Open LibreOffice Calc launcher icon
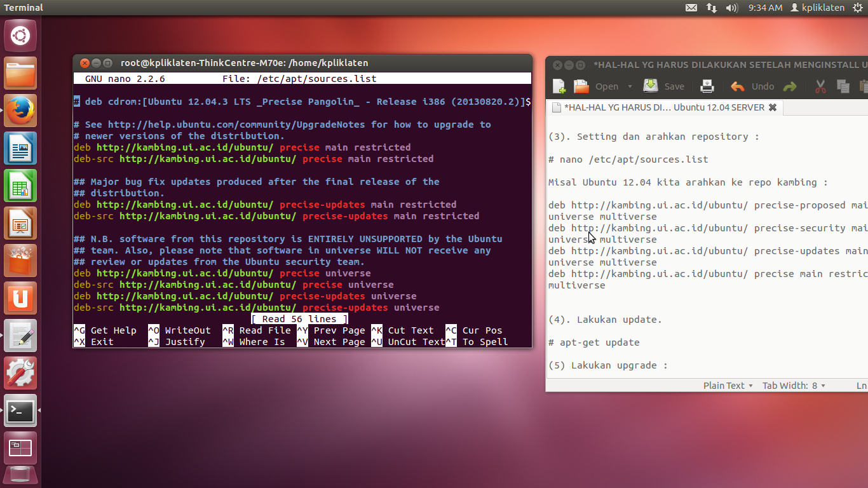The width and height of the screenshot is (868, 488). tap(20, 186)
